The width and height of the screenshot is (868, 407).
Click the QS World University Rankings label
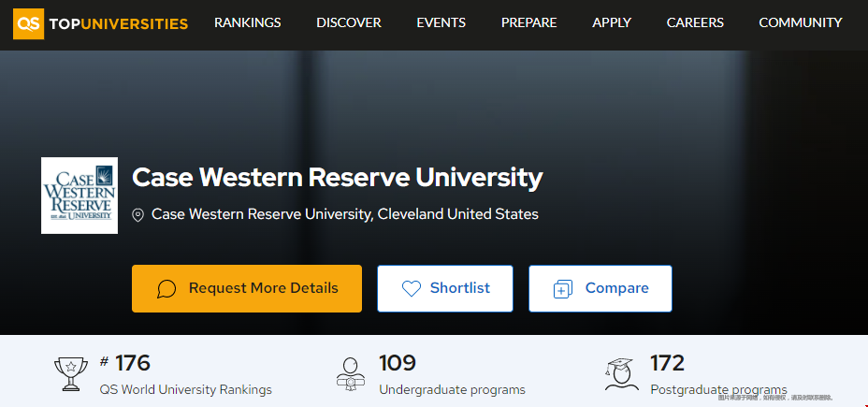pos(186,390)
